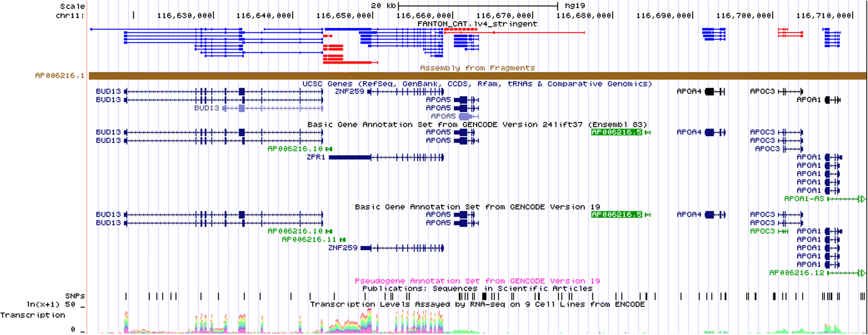The width and height of the screenshot is (868, 335).
Task: Click APOA4 label in GENCODE Version 19 track
Action: pos(689,215)
